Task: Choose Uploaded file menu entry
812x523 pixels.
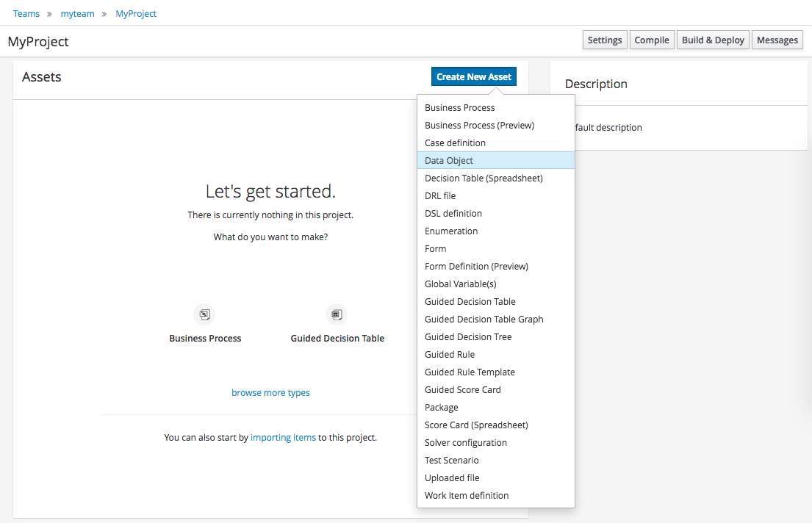Action: (x=495, y=477)
